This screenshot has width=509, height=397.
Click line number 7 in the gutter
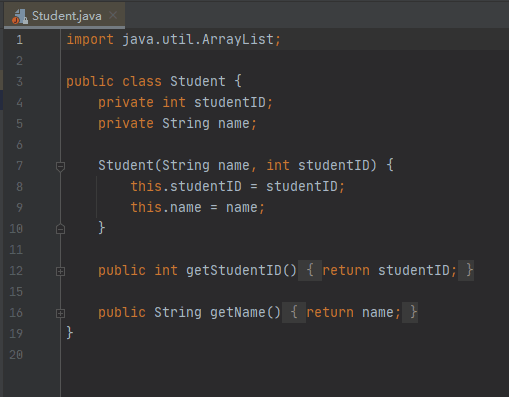point(20,166)
